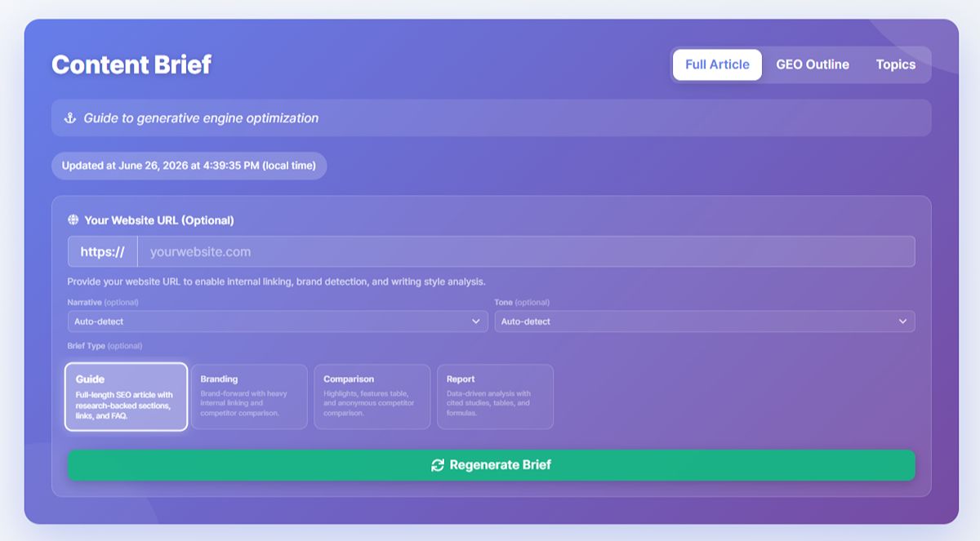
Task: Choose the Branding brief type card
Action: click(x=249, y=397)
